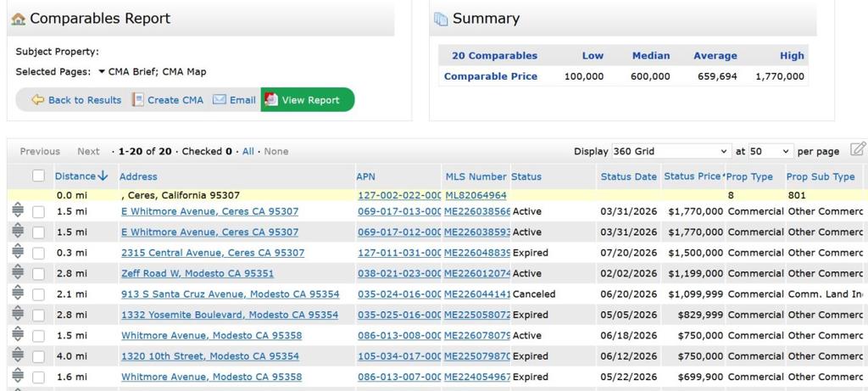
Task: Open 1332 Yosemite Boulevard address link
Action: click(x=230, y=315)
